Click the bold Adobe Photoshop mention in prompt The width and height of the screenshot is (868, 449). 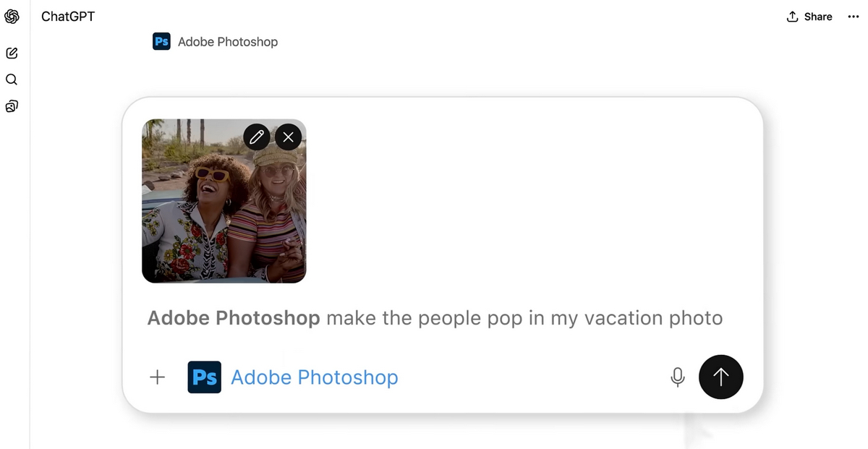click(233, 318)
